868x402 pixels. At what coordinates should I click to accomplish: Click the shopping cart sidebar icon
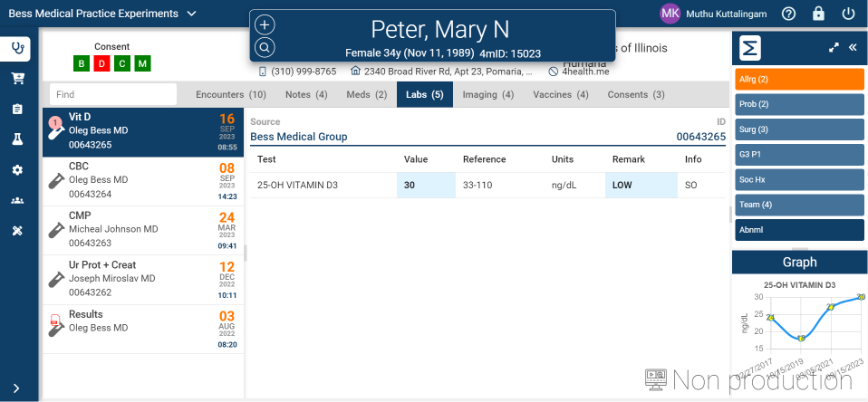click(16, 78)
